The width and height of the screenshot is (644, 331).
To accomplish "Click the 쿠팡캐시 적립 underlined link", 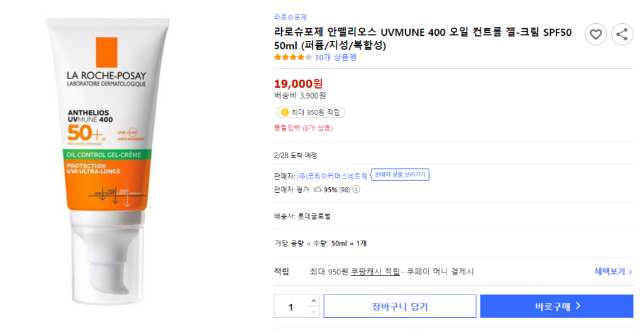I will tap(375, 271).
